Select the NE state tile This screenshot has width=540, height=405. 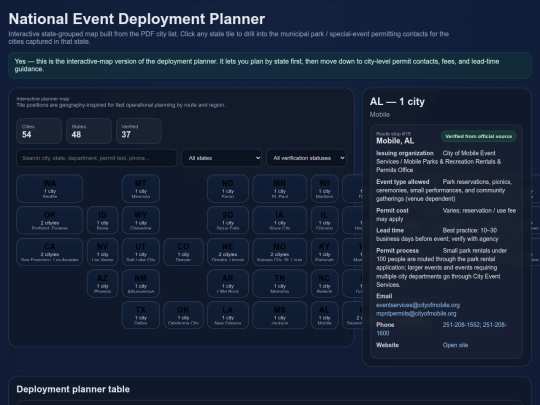point(228,252)
